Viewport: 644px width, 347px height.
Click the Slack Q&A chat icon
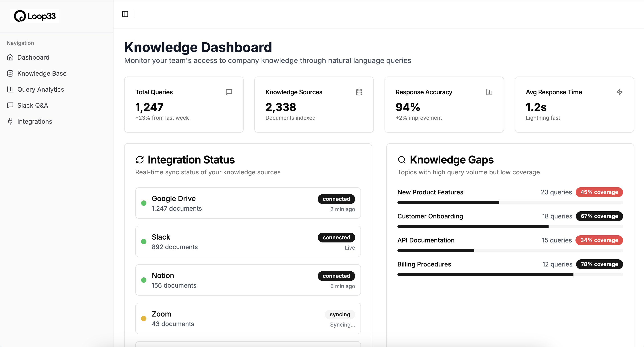[x=10, y=105]
